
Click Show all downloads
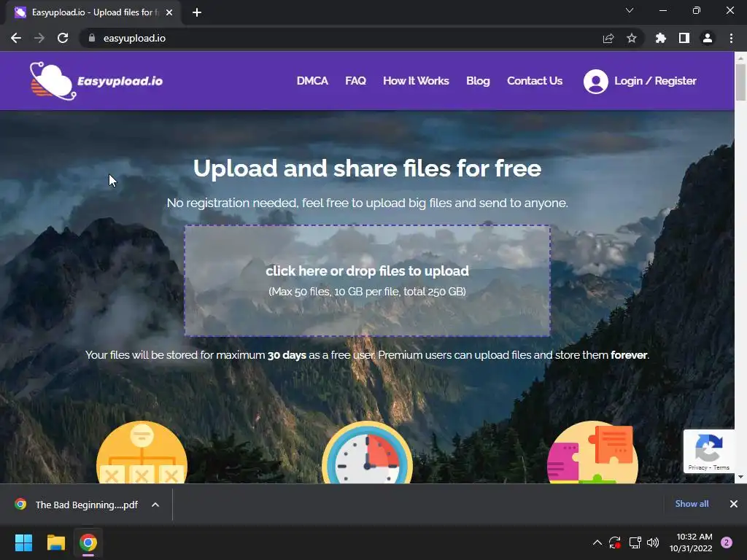[x=692, y=504]
